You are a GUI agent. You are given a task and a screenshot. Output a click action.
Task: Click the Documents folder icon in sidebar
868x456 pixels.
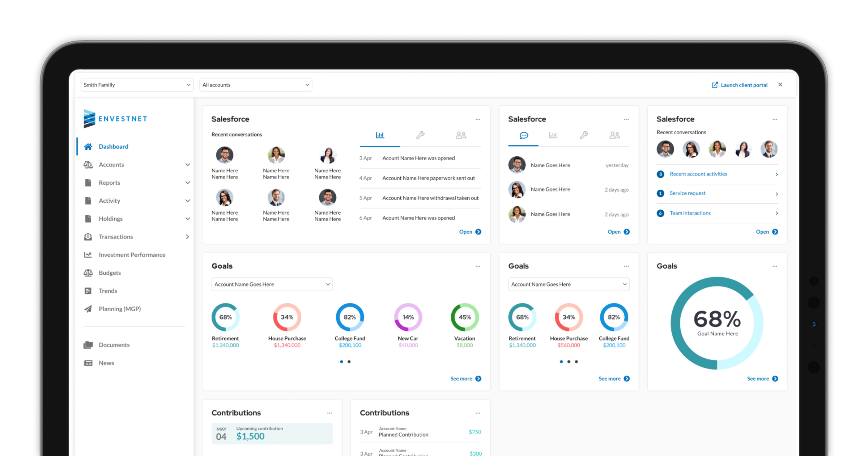coord(88,345)
